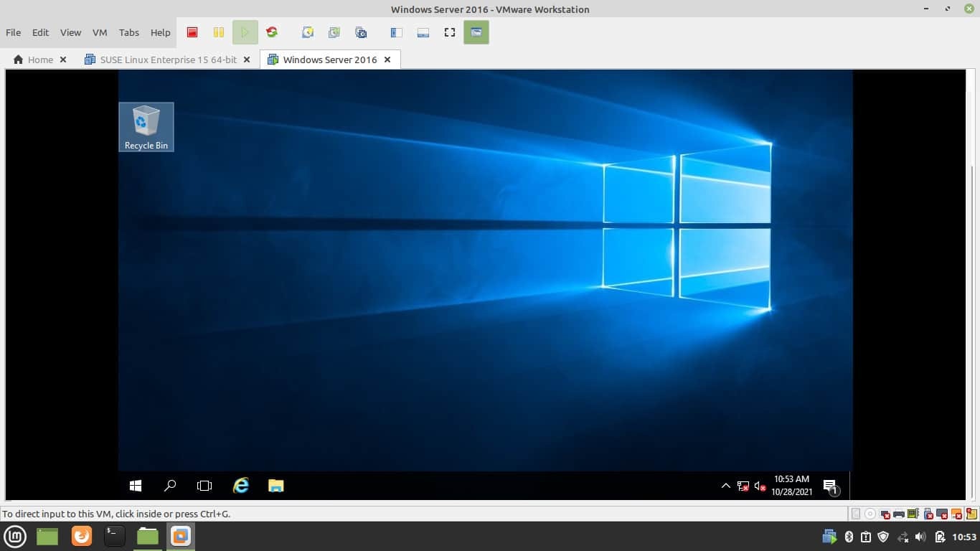Click the CD/DVD device status icon
Screen dimensions: 980x551
click(870, 514)
